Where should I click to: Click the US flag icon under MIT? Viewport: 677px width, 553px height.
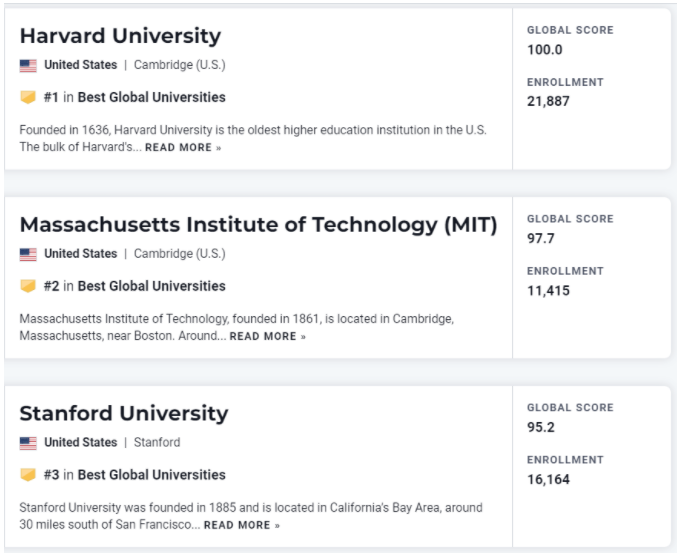pyautogui.click(x=28, y=254)
